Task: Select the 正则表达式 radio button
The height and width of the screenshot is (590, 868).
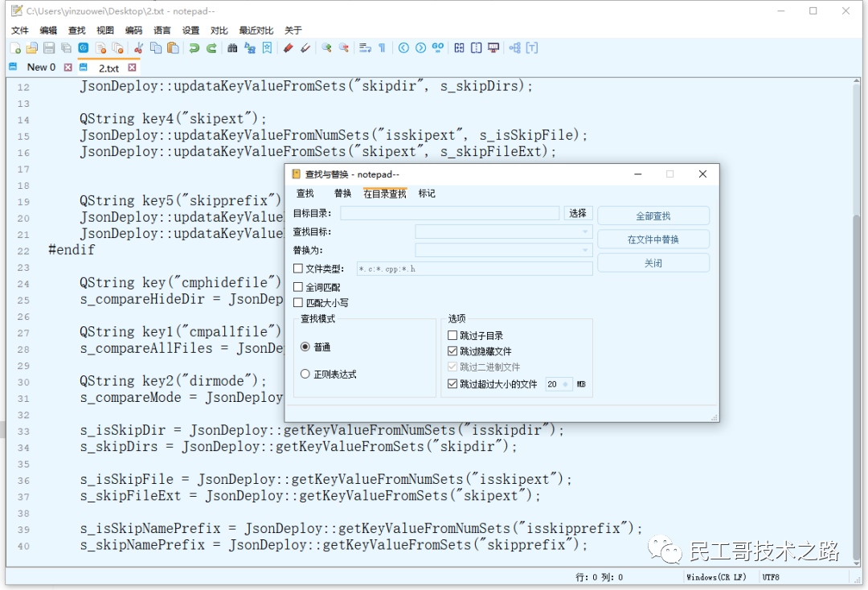Action: click(305, 374)
